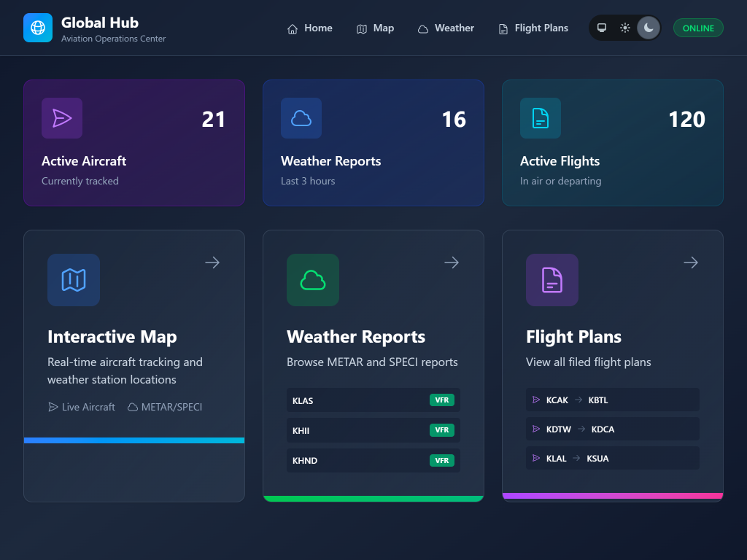
Task: Open the KLAS weather report row
Action: (373, 400)
